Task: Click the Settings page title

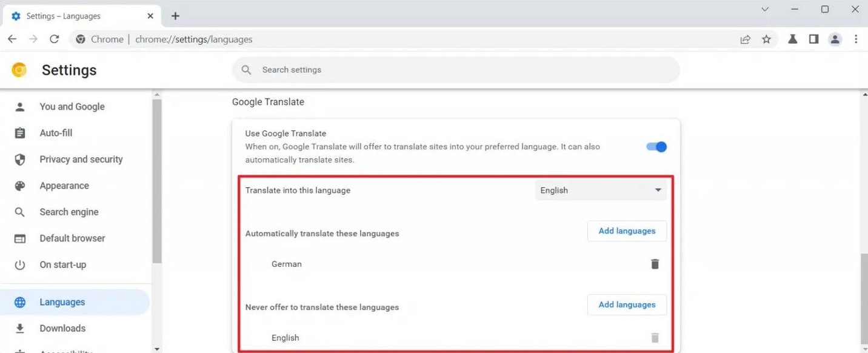Action: (x=69, y=70)
